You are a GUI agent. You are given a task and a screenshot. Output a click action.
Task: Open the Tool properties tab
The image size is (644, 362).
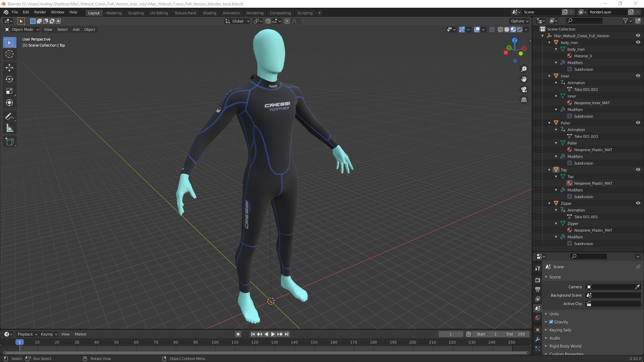(538, 268)
